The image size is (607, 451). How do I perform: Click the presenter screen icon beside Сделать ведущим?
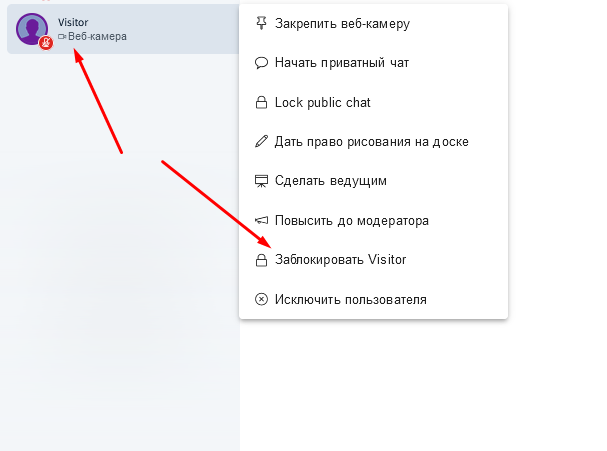[x=262, y=181]
